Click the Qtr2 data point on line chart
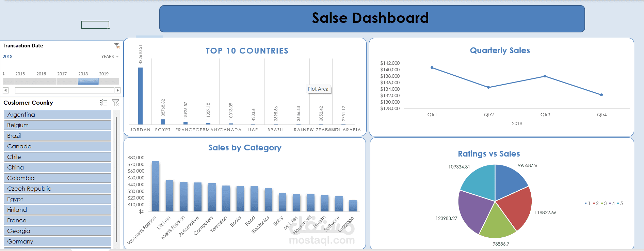 pyautogui.click(x=488, y=87)
